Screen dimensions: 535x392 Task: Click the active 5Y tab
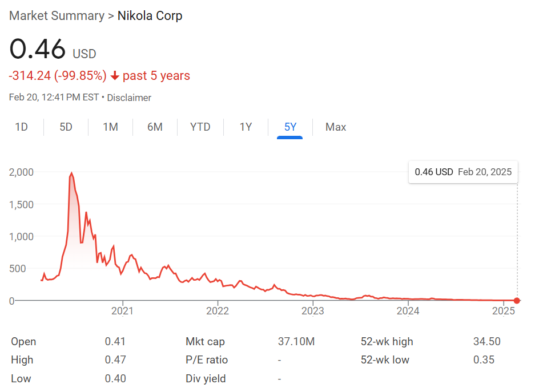[x=290, y=127]
